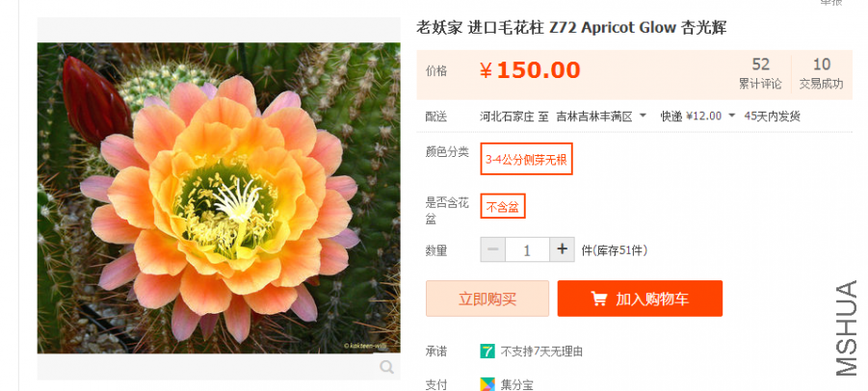Click the 集分宝 payment icon
Image resolution: width=868 pixels, height=391 pixels.
click(488, 384)
